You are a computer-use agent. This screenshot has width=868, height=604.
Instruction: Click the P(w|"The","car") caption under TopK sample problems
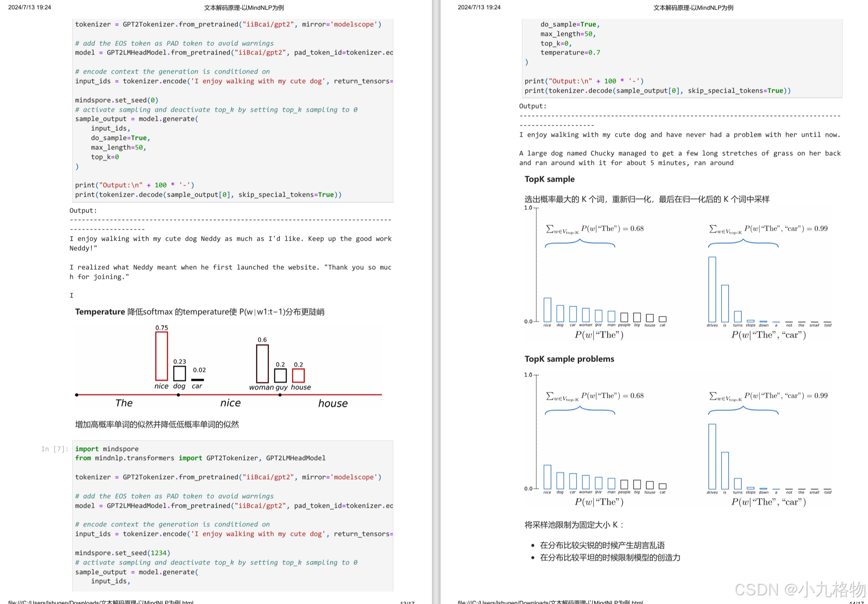769,502
